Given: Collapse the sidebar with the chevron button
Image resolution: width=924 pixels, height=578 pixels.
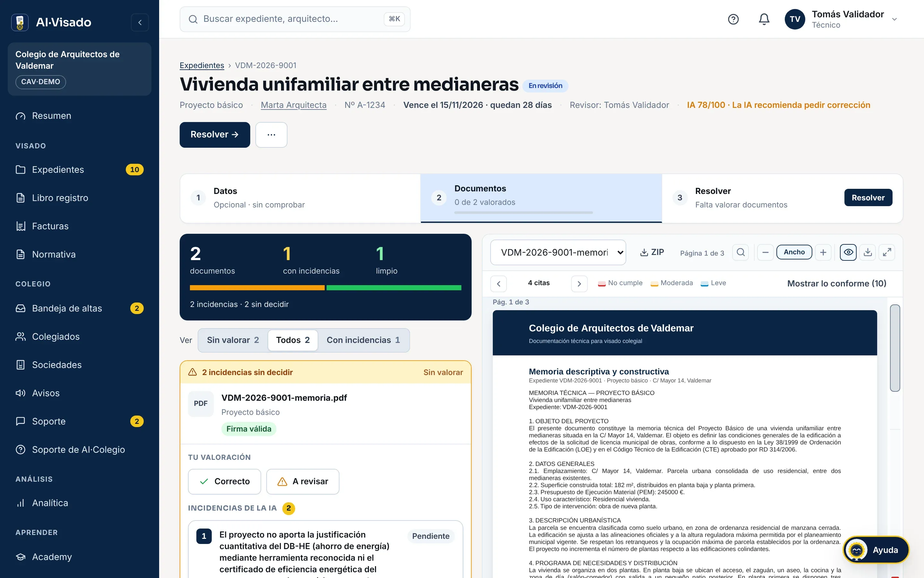Looking at the screenshot, I should 140,22.
